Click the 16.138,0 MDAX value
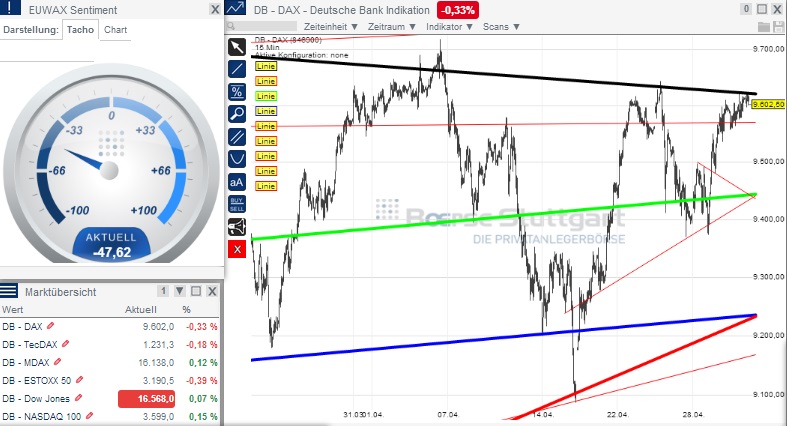 pyautogui.click(x=156, y=362)
